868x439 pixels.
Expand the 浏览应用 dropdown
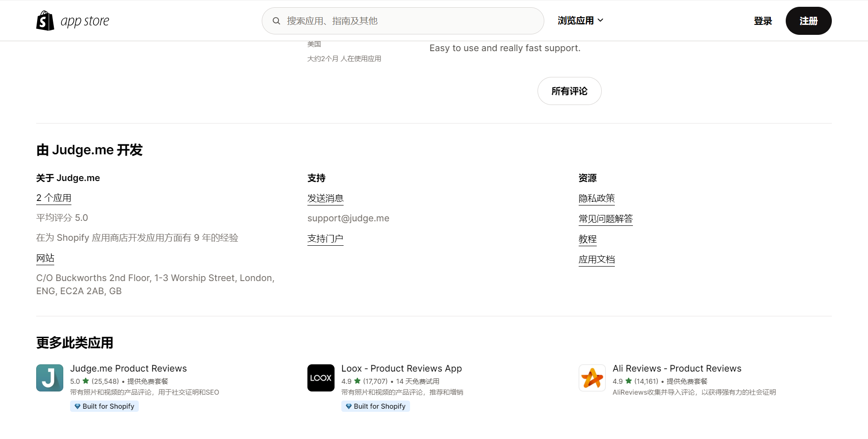580,20
